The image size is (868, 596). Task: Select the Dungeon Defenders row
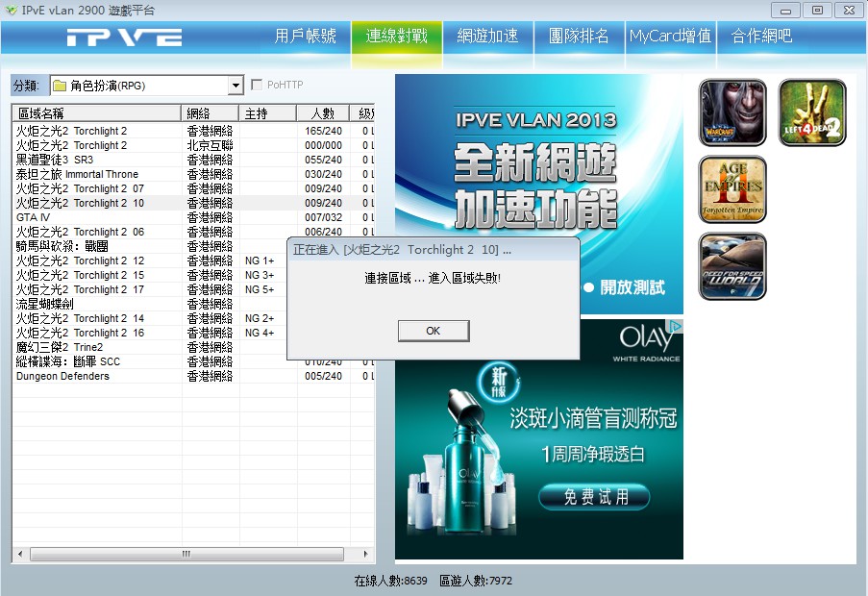193,376
